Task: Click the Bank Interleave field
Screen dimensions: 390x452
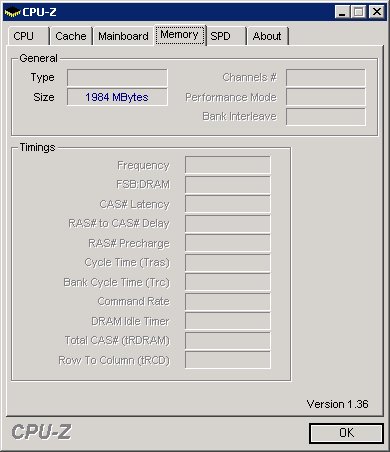Action: pyautogui.click(x=326, y=117)
